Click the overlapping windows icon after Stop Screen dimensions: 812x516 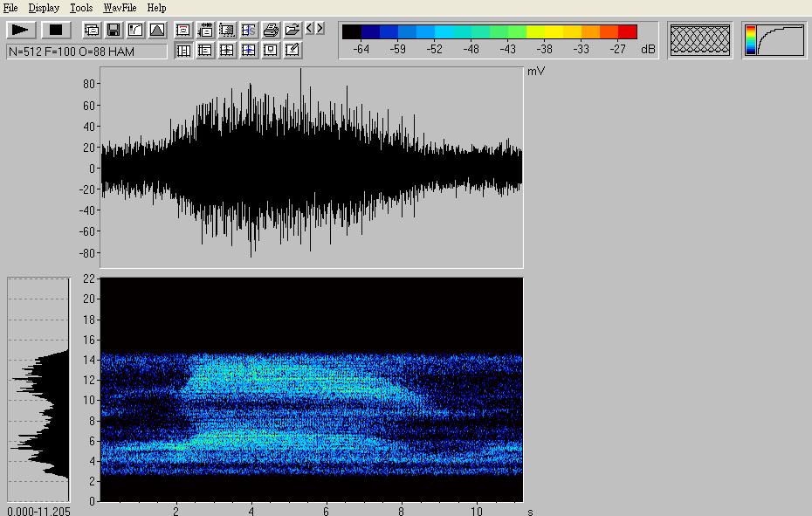92,30
